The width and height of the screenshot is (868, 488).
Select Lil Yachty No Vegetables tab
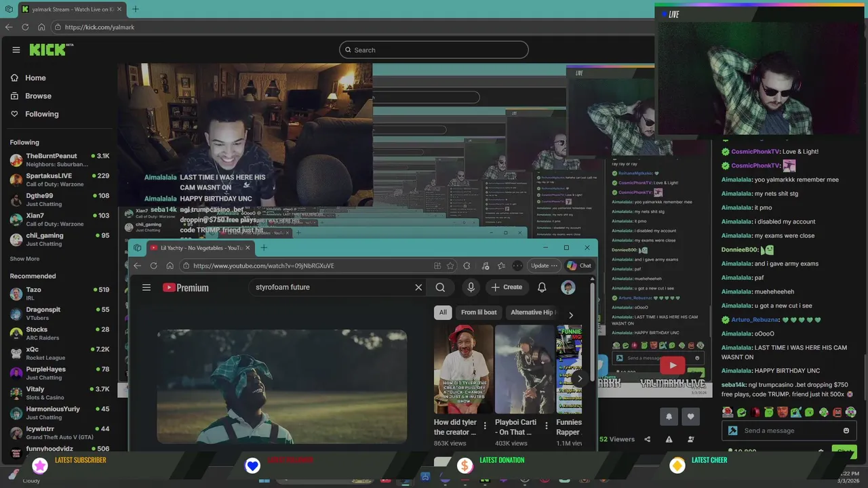200,247
